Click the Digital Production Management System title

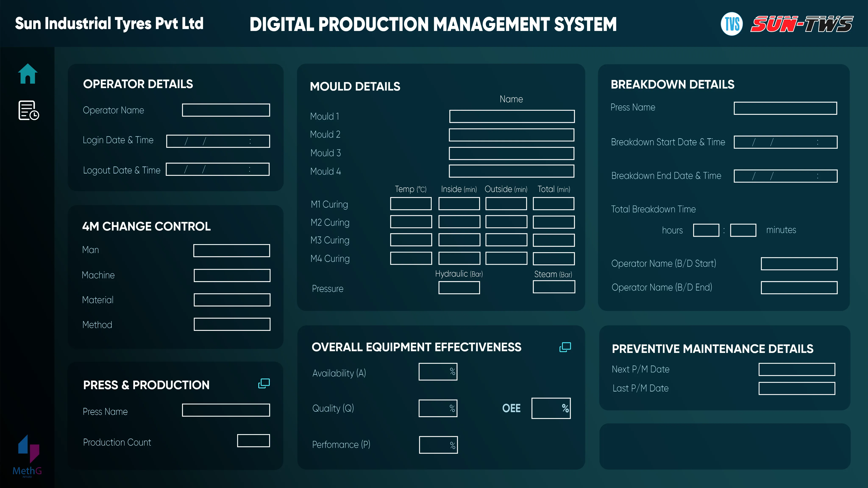pos(433,24)
